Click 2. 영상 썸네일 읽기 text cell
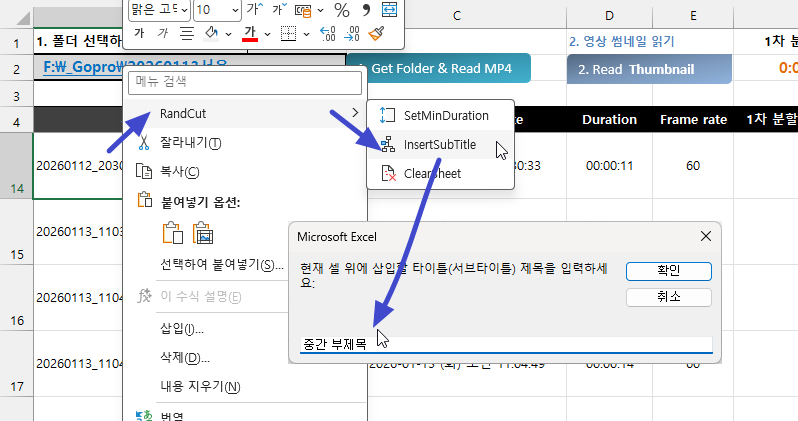The image size is (798, 421). [621, 42]
